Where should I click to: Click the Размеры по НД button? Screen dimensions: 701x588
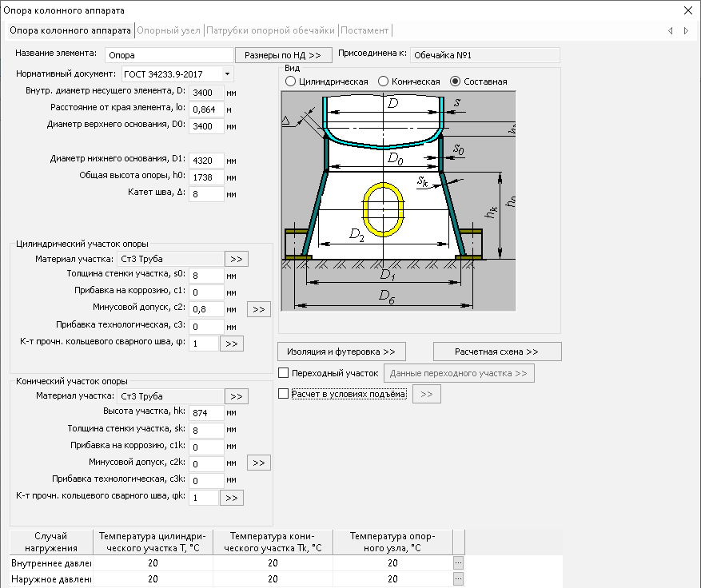(284, 55)
